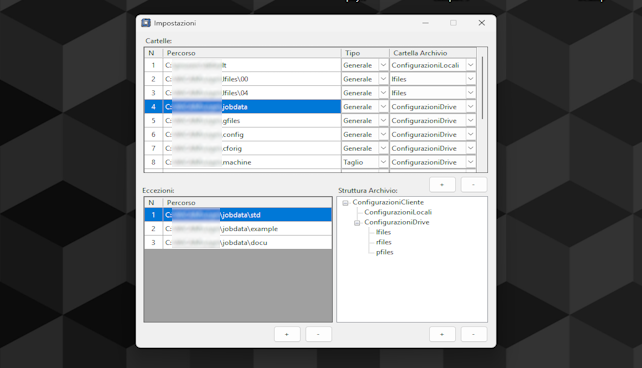Open the Tipo dropdown for the gfiles row
The width and height of the screenshot is (642, 368).
tap(383, 121)
